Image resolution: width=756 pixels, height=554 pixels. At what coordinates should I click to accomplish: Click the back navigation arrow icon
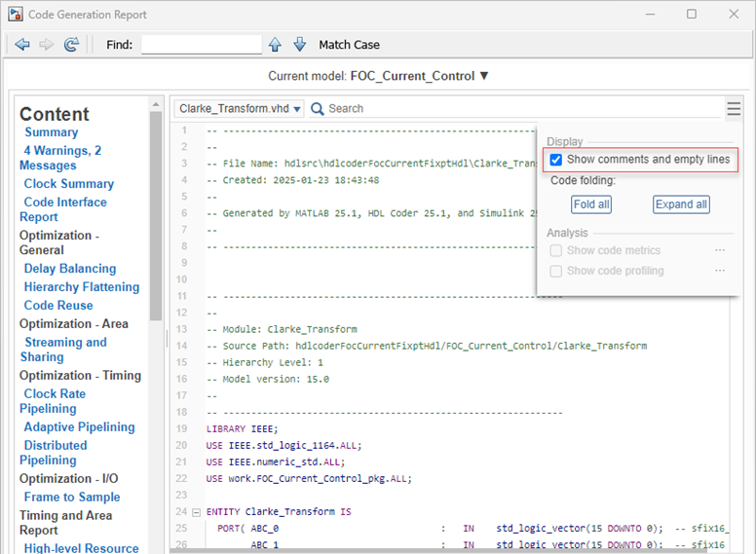click(21, 45)
